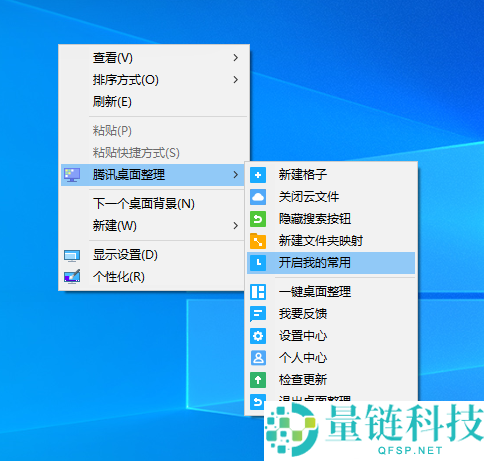Choose 隐藏搜索按钮 in submenu

point(331,219)
